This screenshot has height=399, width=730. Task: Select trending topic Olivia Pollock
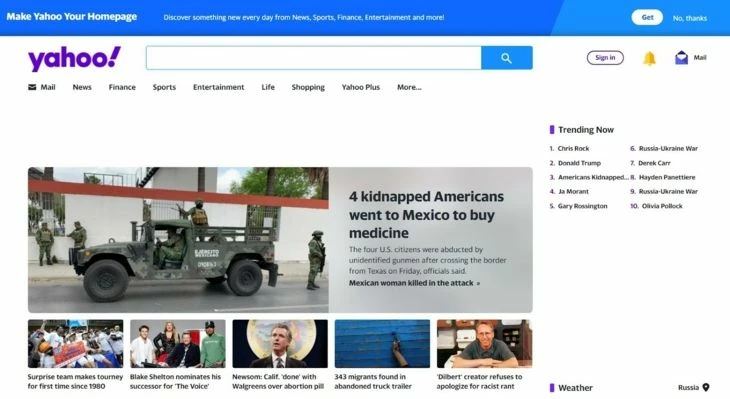(x=662, y=206)
